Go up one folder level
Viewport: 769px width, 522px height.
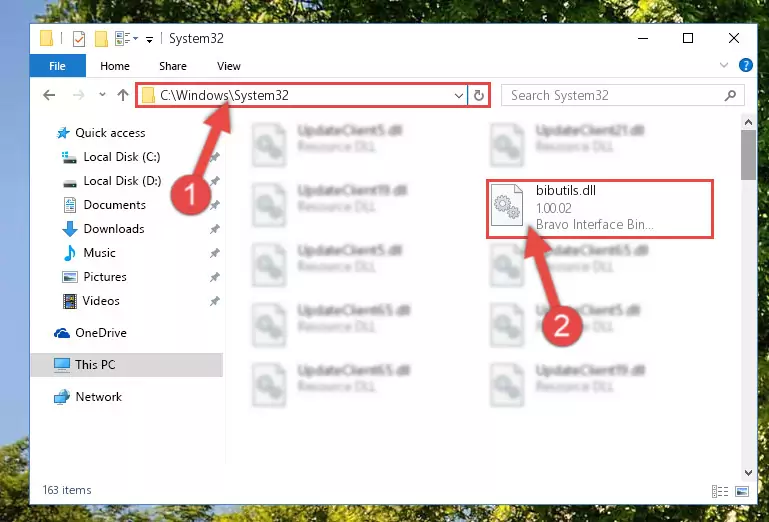tap(123, 95)
